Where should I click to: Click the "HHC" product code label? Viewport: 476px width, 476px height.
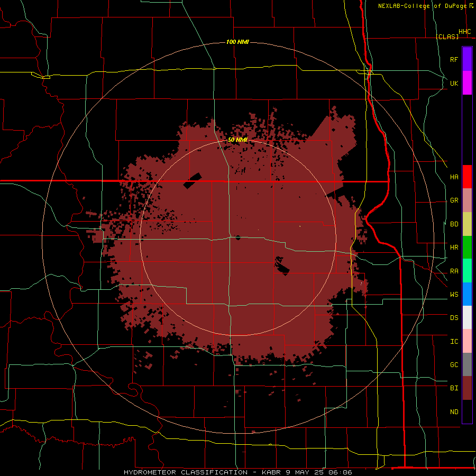[x=465, y=32]
